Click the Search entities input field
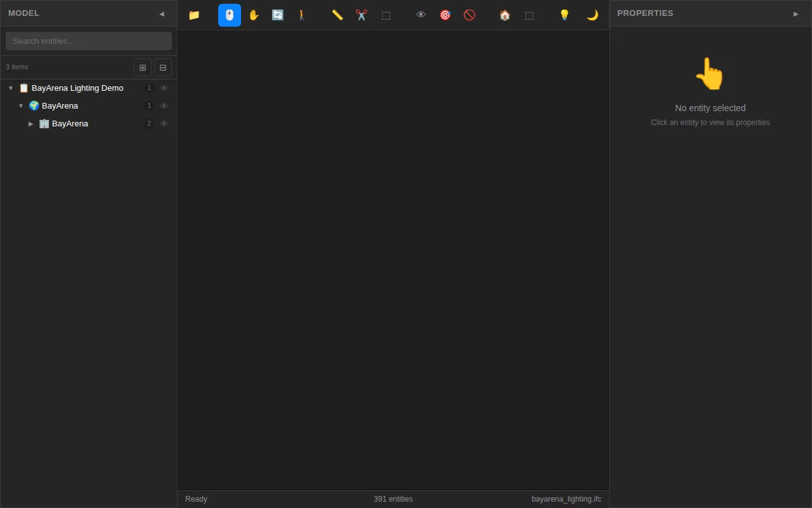The image size is (812, 508). [89, 41]
